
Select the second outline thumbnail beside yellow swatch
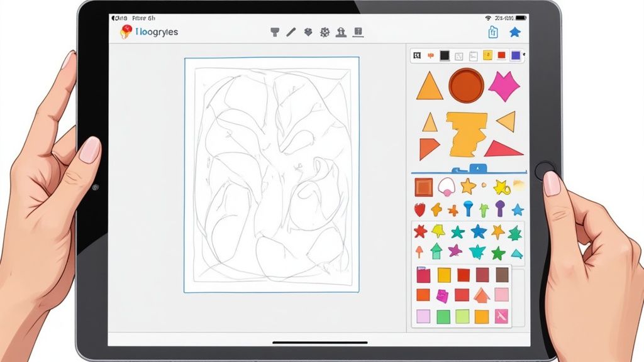[473, 56]
